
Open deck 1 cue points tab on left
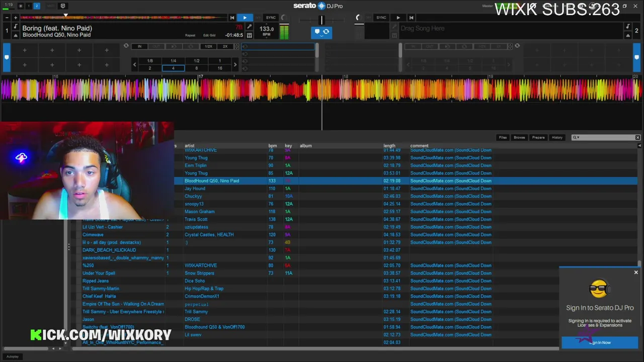7,58
